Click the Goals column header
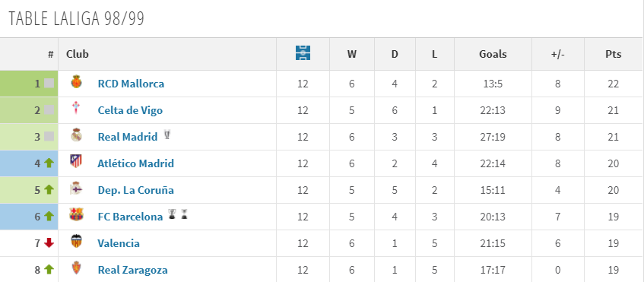Screen dimensions: 644x282 point(493,54)
